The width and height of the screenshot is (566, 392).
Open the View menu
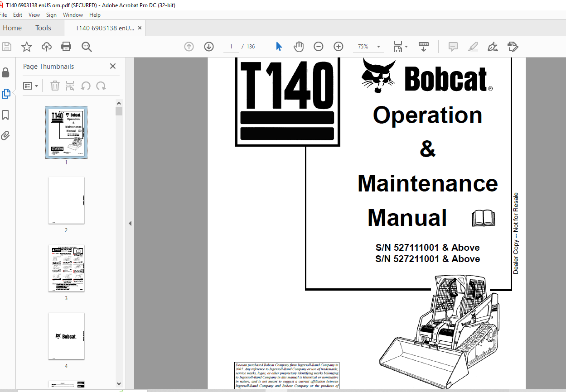point(34,15)
